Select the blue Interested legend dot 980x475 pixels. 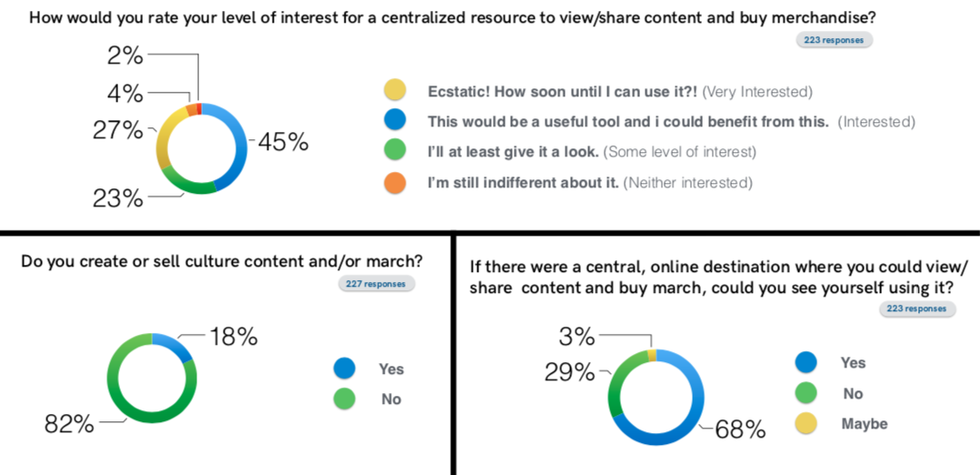[x=395, y=121]
